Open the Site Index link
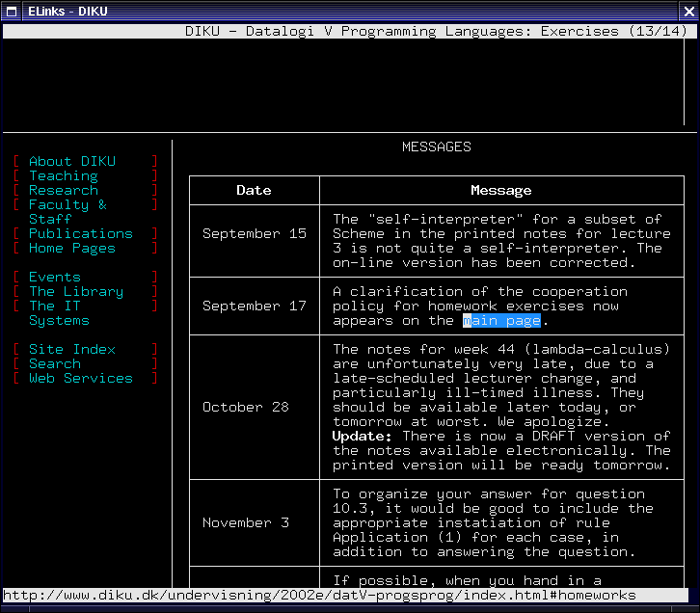The width and height of the screenshot is (700, 613). coord(71,349)
